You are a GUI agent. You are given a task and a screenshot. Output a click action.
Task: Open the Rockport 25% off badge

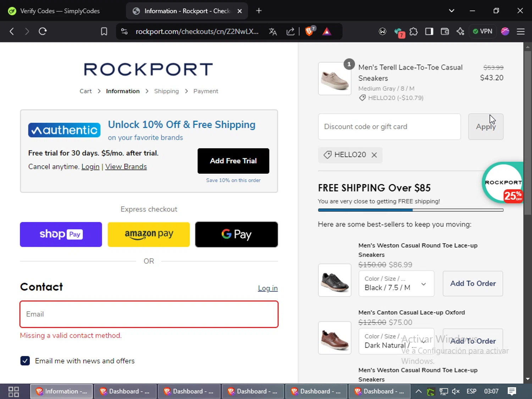pos(503,183)
